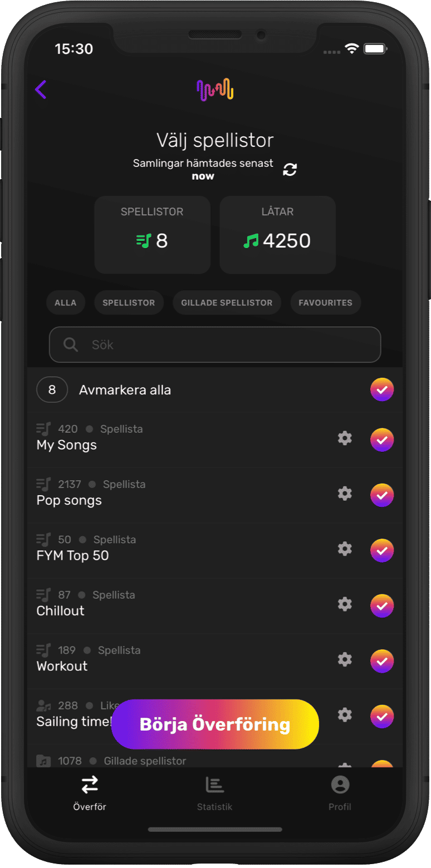Uncheck the Chillout playlist
The width and height of the screenshot is (431, 868).
382,605
